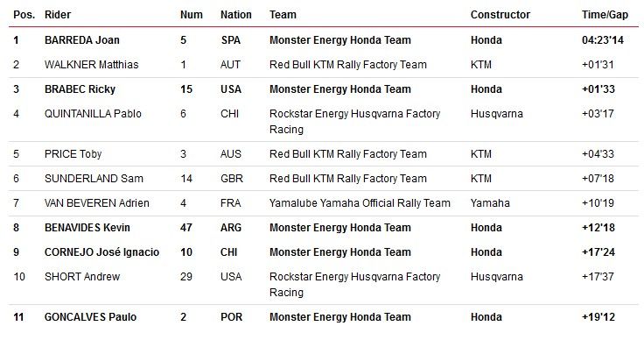
Task: Click the Pos. column header
Action: [x=24, y=15]
